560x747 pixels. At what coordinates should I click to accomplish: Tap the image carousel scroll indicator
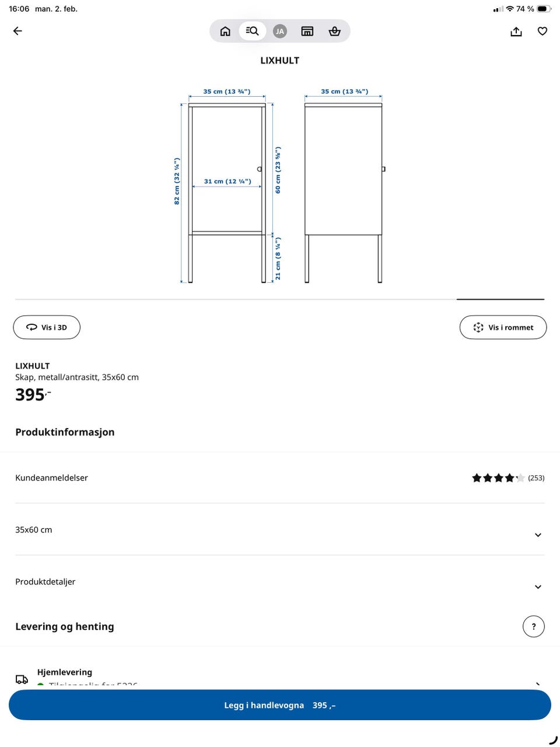tap(500, 299)
